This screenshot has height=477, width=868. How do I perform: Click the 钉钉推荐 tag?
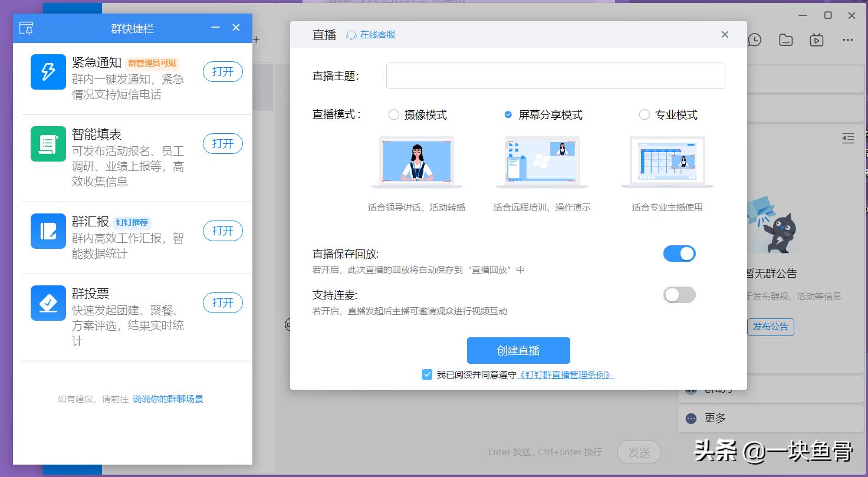[x=132, y=222]
